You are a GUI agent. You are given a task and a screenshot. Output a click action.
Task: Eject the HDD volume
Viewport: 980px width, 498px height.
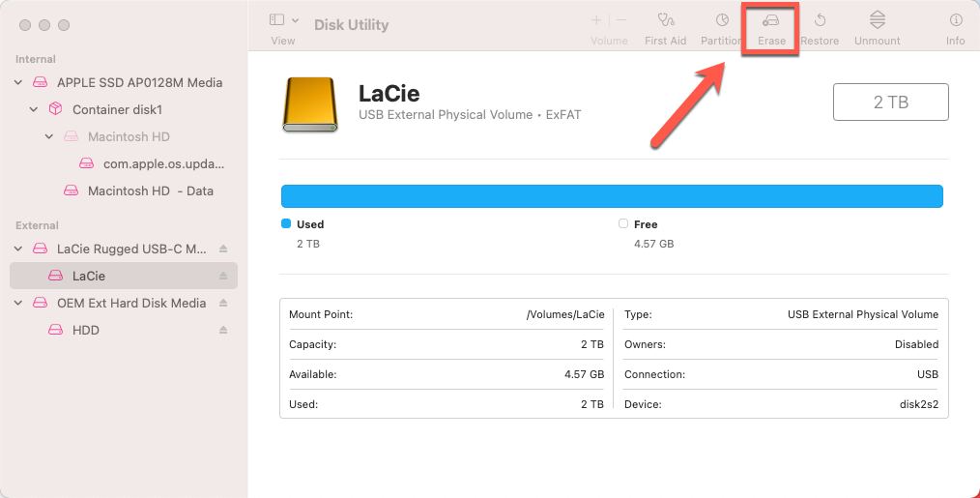tap(223, 330)
